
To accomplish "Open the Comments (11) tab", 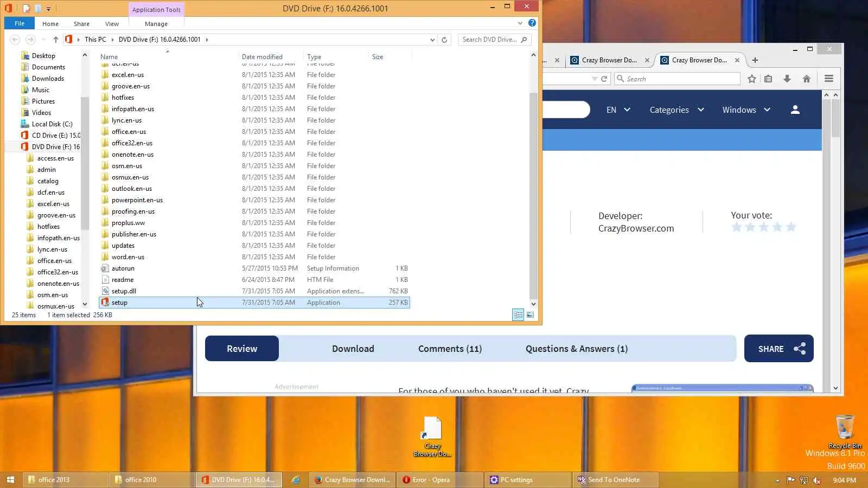I will point(450,349).
